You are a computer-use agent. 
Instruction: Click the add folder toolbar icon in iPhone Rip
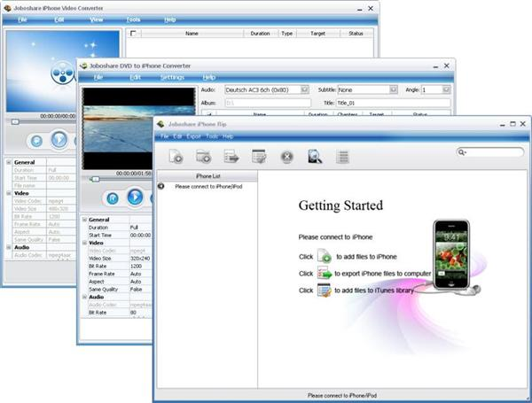click(203, 157)
